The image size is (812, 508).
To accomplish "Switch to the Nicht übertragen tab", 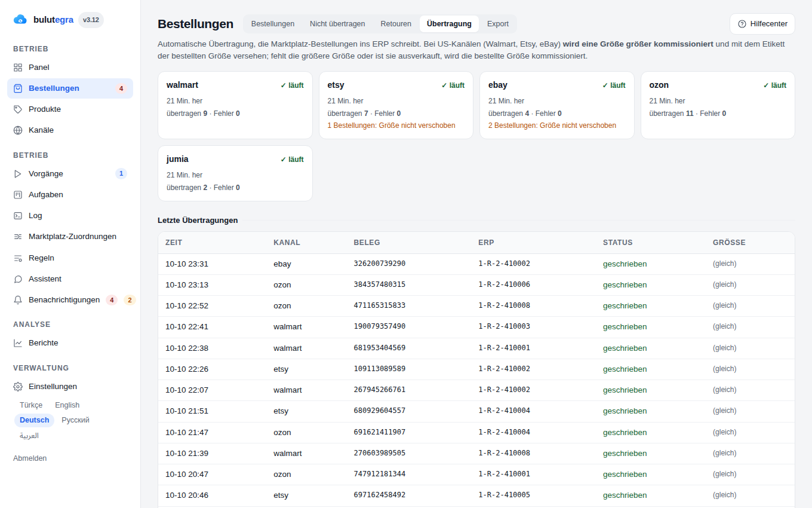I will 337,24.
